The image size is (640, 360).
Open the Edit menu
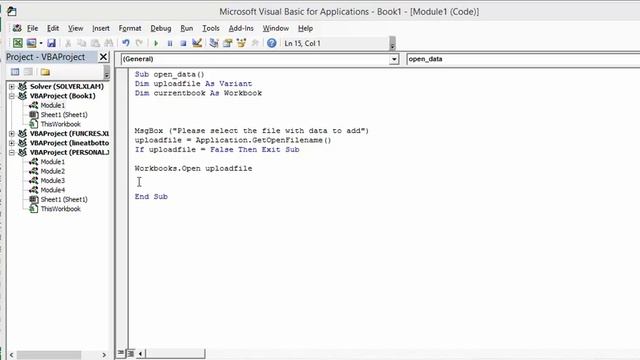[53, 28]
